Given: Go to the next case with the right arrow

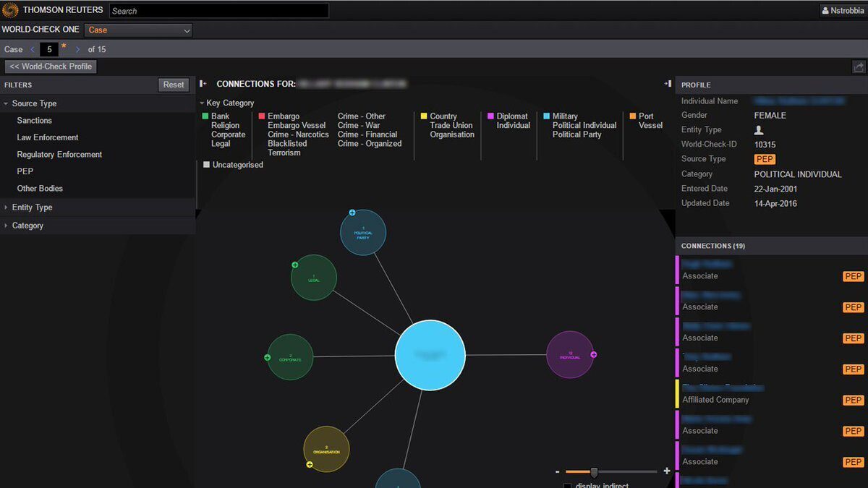Looking at the screenshot, I should (77, 49).
